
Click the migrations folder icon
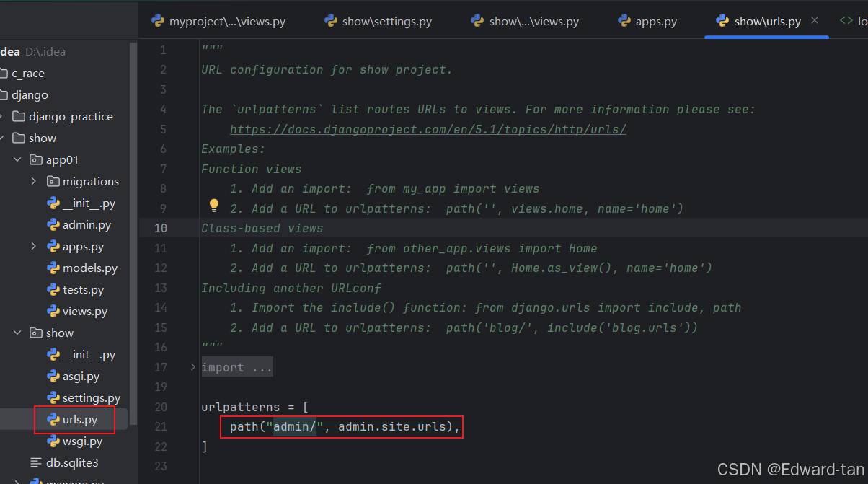[53, 182]
